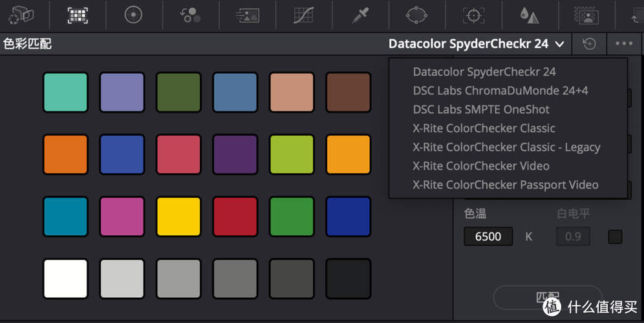Select the green swatch in third row
The image size is (644, 323).
[292, 216]
